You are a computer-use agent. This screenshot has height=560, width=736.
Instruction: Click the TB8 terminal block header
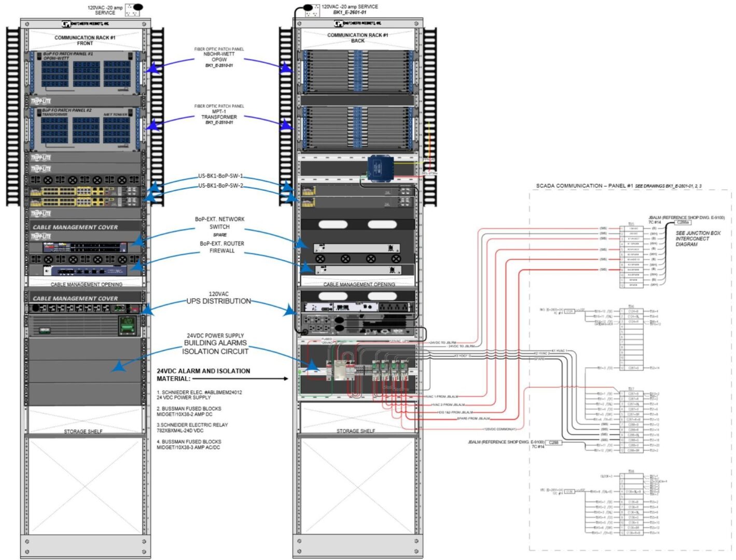point(631,471)
